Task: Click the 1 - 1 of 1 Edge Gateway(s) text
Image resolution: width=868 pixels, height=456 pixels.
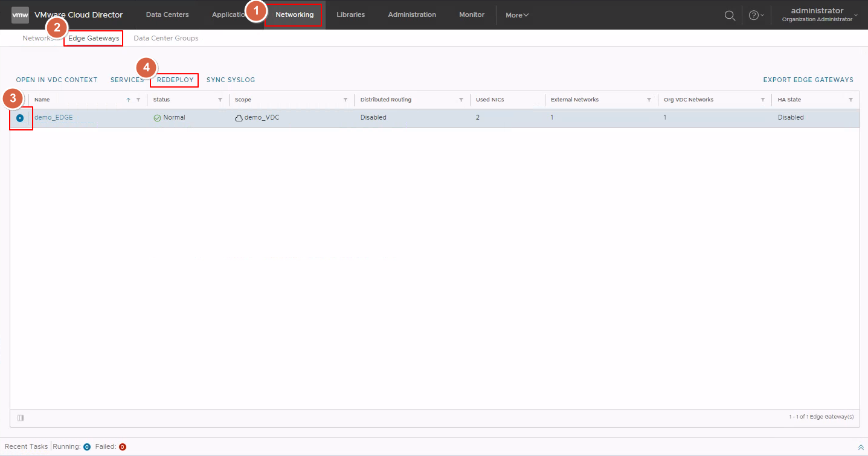Action: click(821, 417)
